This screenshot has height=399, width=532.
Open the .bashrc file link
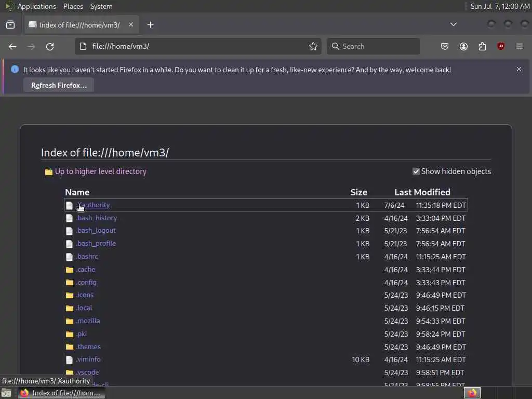tap(87, 256)
